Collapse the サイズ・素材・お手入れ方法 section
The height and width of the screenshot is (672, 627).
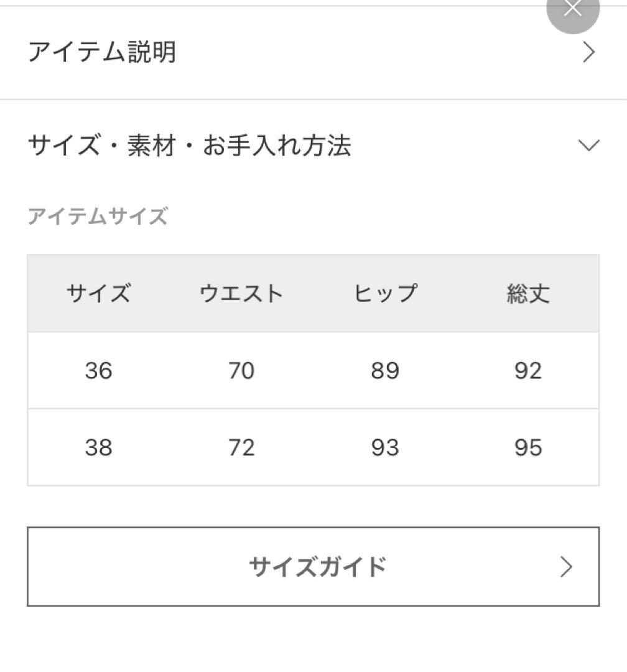click(x=313, y=145)
